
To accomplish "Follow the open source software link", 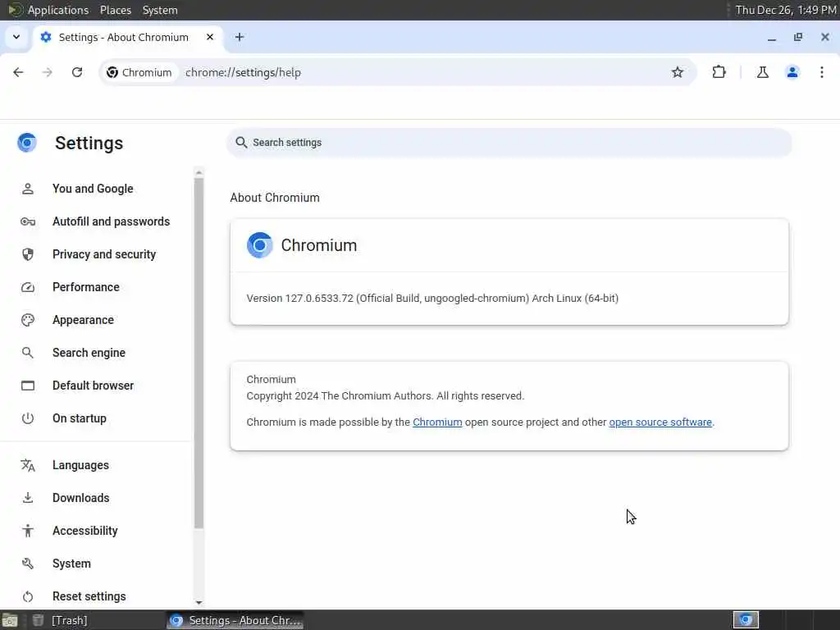I will pos(660,422).
